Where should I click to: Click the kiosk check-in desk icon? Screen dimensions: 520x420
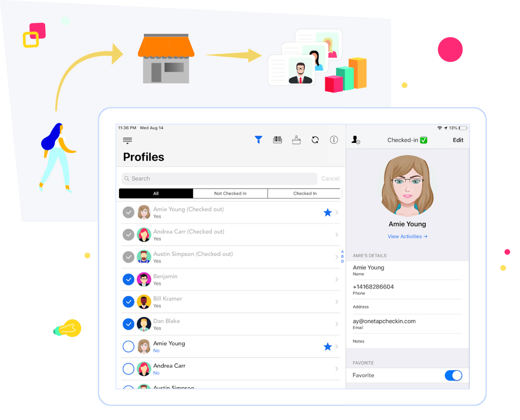pos(296,140)
